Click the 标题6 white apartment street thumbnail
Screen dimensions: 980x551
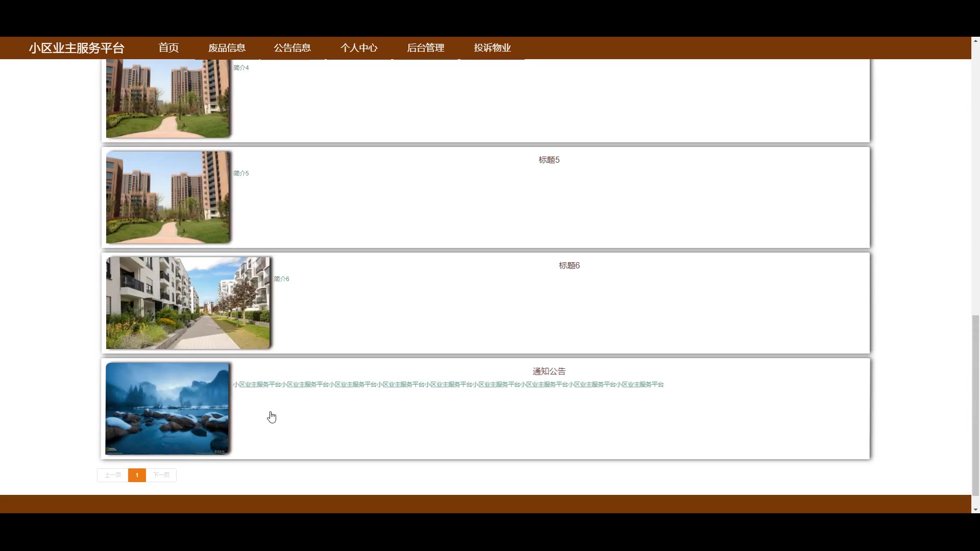point(188,303)
